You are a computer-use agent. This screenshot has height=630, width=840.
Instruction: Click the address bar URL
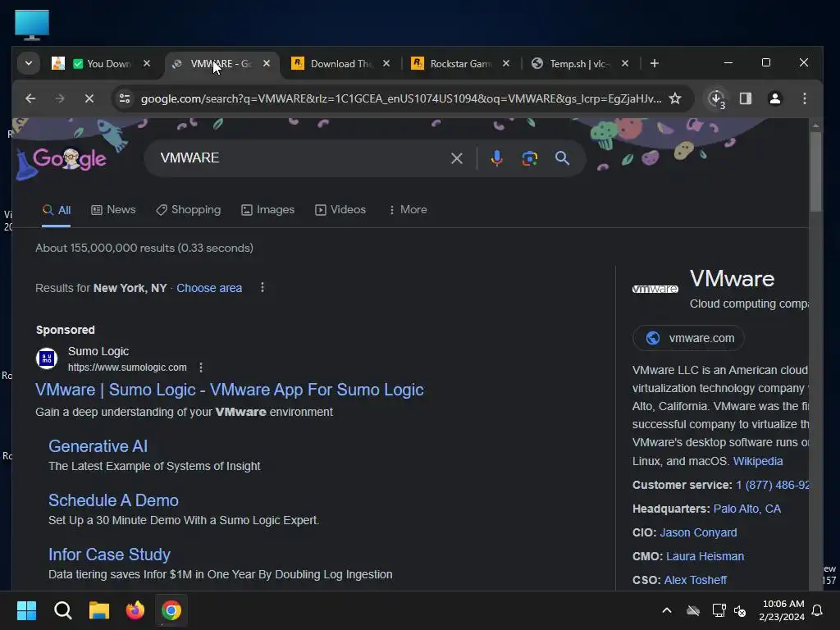pos(400,98)
